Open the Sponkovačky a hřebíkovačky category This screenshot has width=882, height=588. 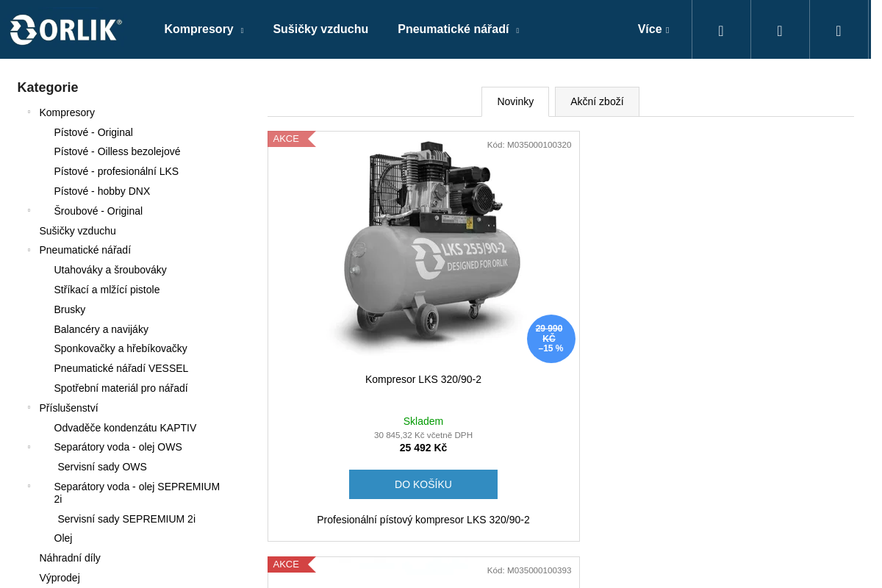click(x=121, y=348)
